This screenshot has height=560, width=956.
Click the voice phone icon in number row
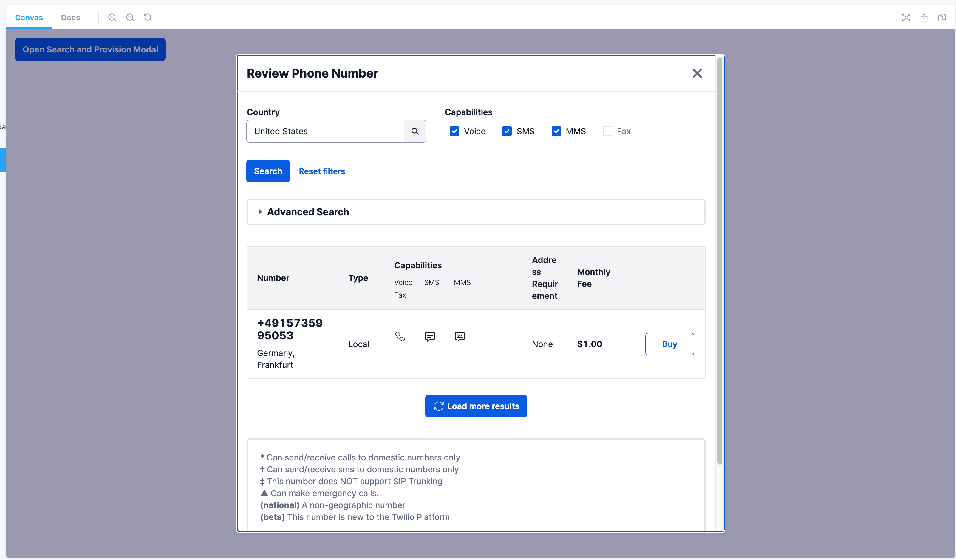[x=400, y=337]
